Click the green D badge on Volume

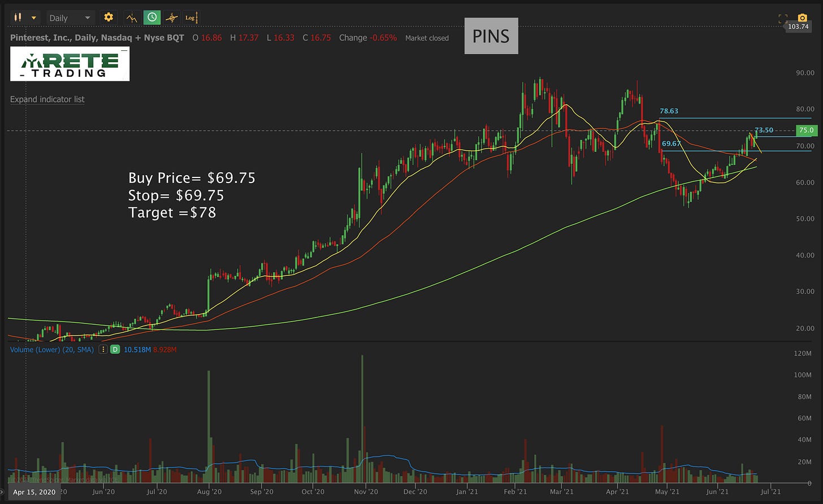click(115, 350)
